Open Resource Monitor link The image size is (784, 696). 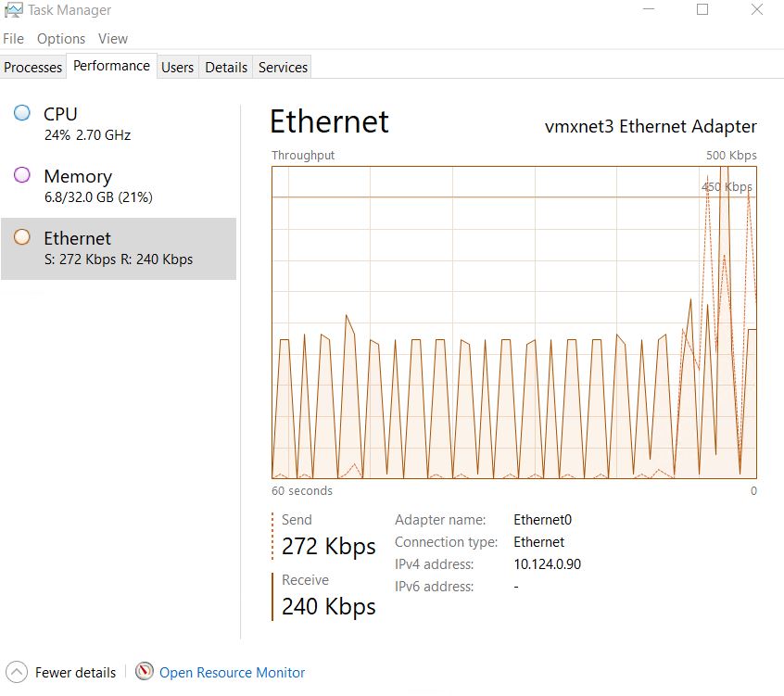coord(232,673)
